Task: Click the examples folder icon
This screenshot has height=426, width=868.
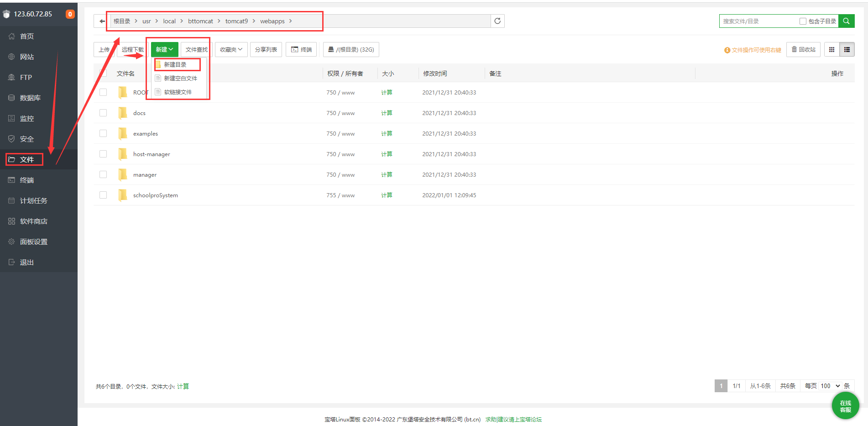Action: click(122, 133)
